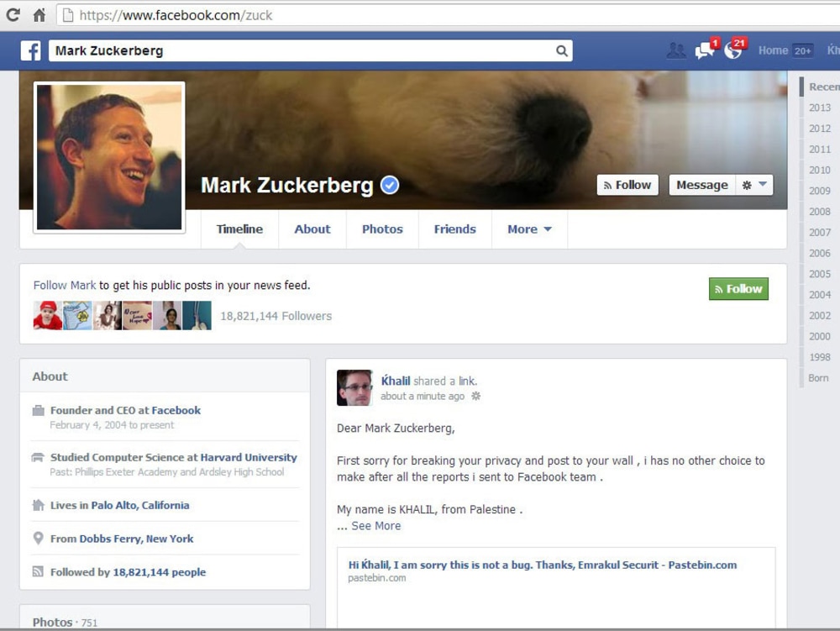840x631 pixels.
Task: Click the Message button
Action: tap(701, 185)
